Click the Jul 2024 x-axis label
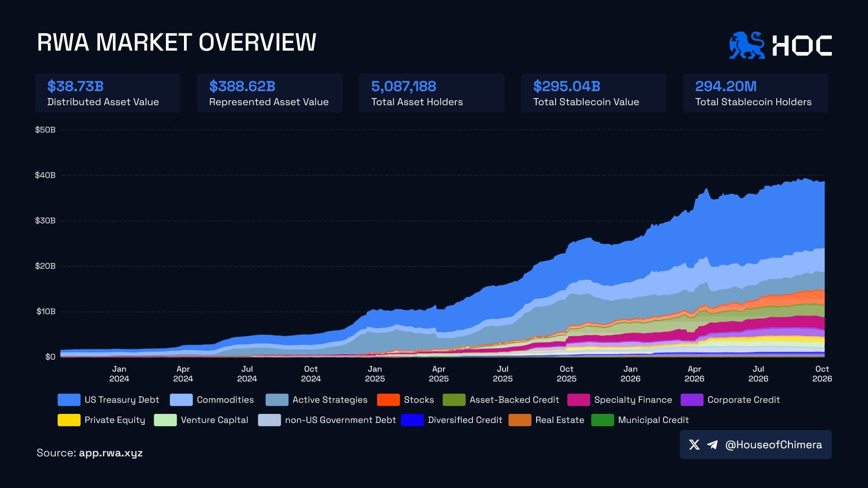 click(247, 374)
